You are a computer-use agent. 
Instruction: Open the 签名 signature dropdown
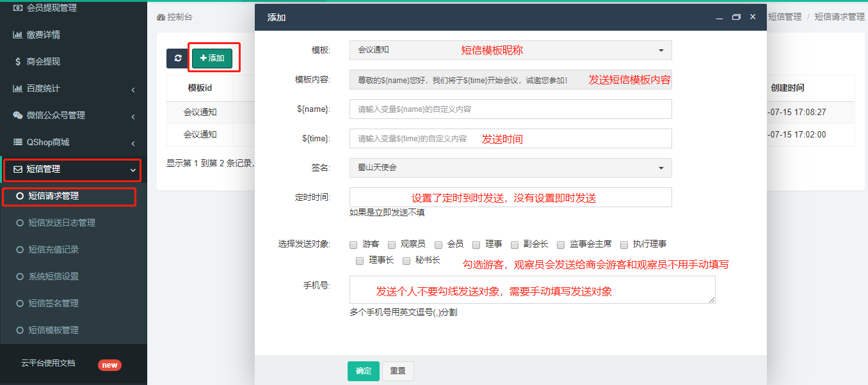coord(510,168)
